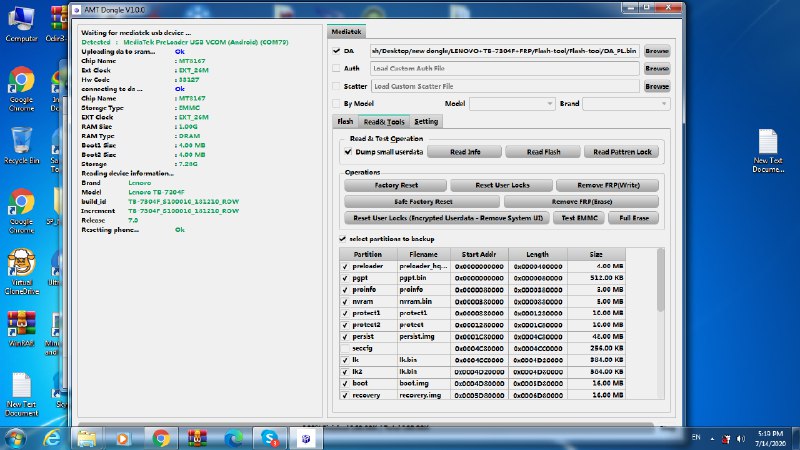
Task: Open media player taskbar icon
Action: point(123,438)
